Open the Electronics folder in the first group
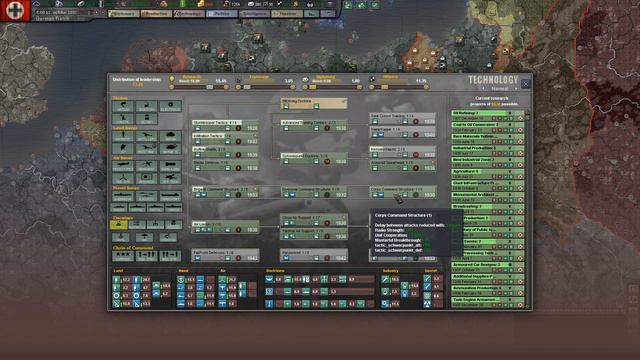Image resolution: width=640 pixels, height=360 pixels. (x=170, y=107)
